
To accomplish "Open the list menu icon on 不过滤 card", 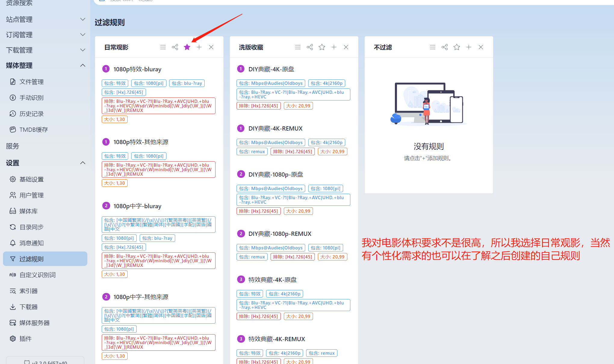I will (433, 47).
